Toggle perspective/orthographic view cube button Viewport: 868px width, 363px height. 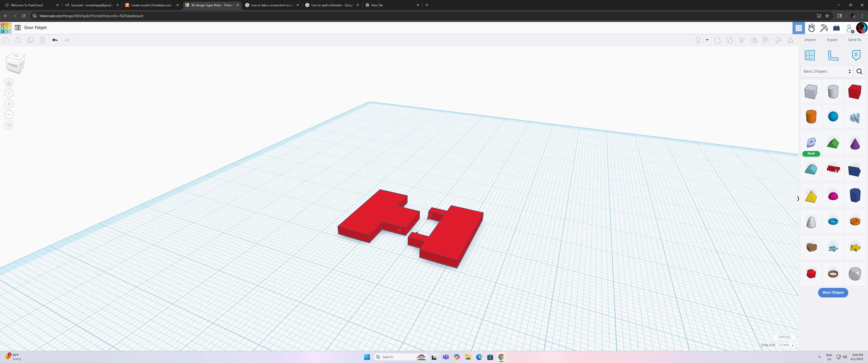pos(9,125)
